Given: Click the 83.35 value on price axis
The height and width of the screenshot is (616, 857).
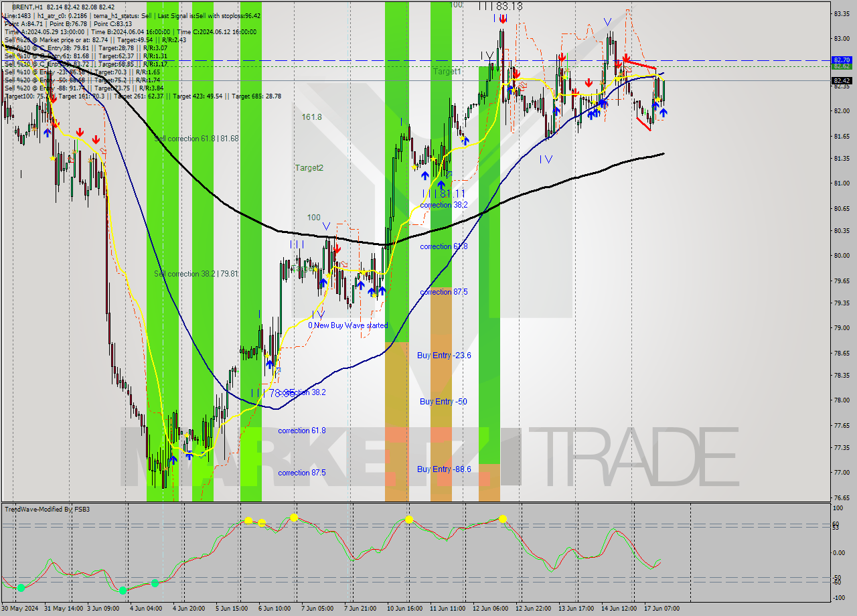Looking at the screenshot, I should (x=842, y=13).
